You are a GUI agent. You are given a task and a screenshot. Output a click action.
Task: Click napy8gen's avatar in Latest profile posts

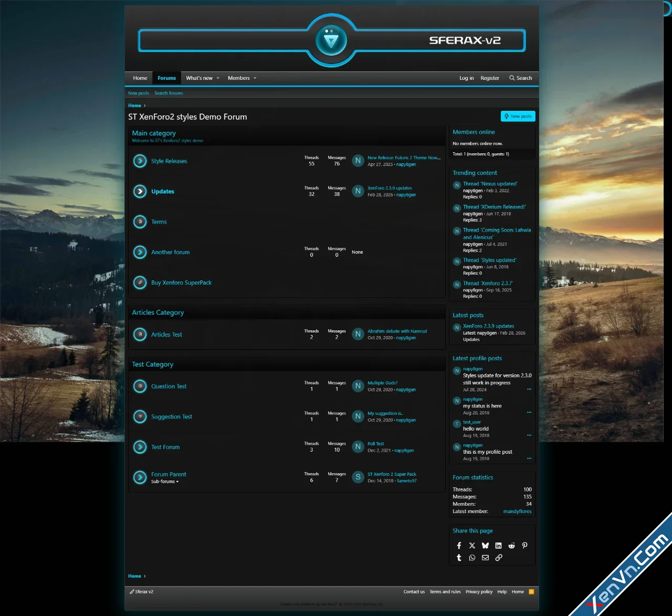coord(457,371)
